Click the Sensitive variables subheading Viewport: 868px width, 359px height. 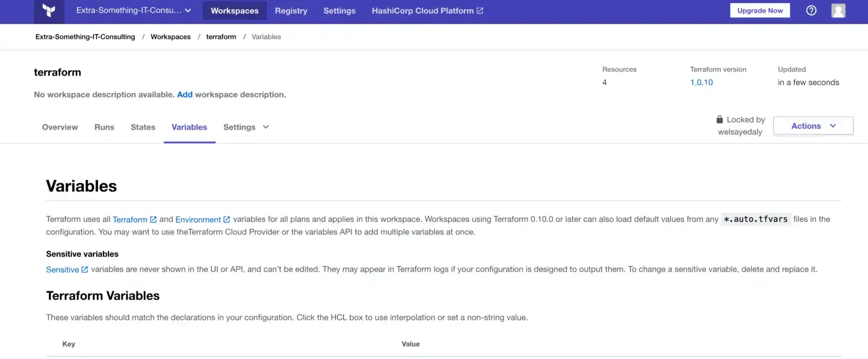(x=82, y=254)
